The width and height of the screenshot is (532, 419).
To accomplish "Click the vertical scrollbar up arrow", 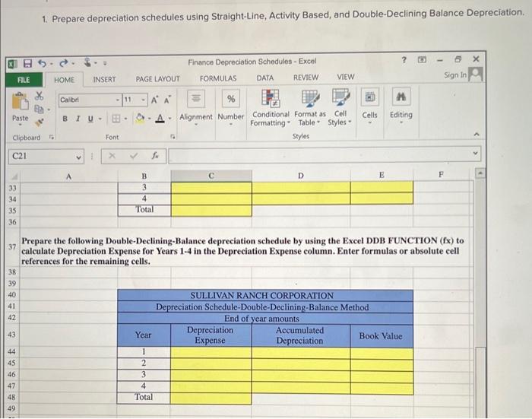I will 480,173.
